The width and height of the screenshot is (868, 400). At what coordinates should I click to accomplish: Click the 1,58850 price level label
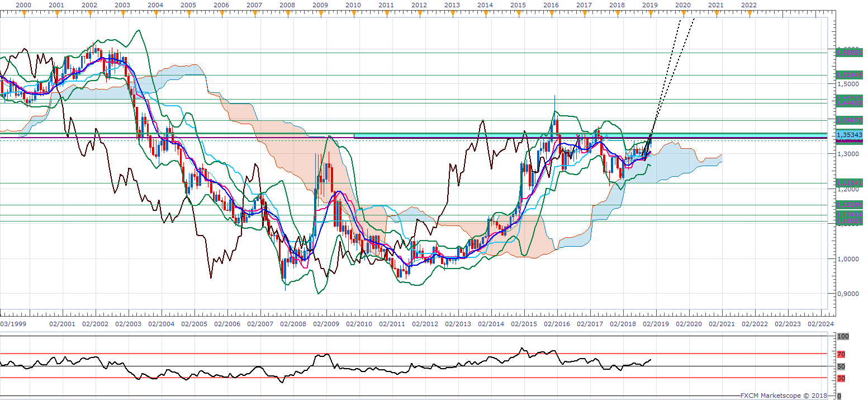pos(849,53)
